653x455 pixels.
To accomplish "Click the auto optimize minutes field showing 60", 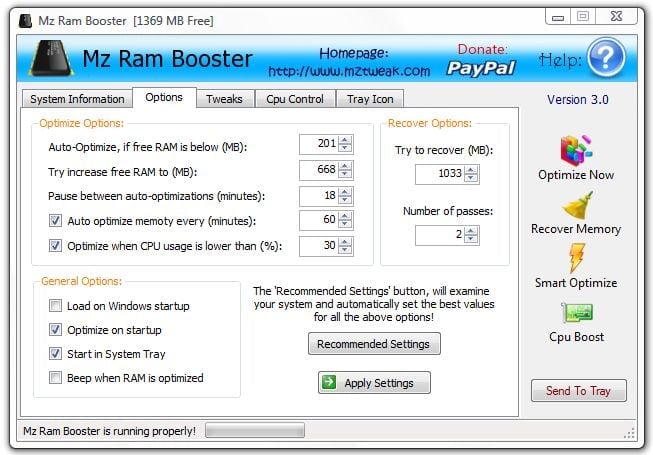I will pyautogui.click(x=319, y=220).
